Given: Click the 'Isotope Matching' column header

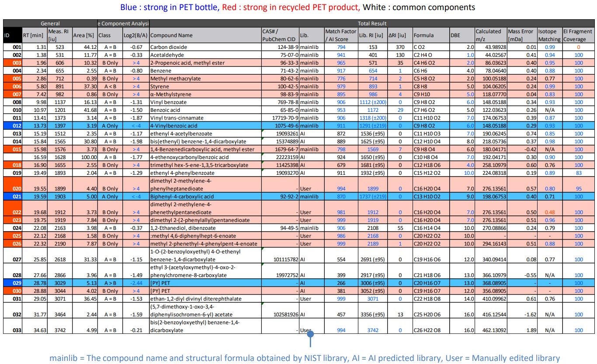Looking at the screenshot, I should coord(549,35).
